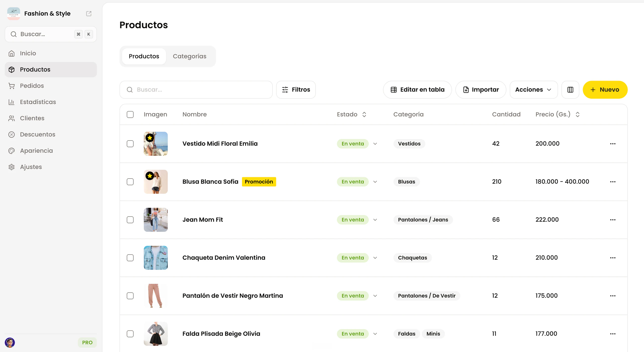Open Clientes in sidebar
This screenshot has width=644, height=352.
click(x=51, y=118)
